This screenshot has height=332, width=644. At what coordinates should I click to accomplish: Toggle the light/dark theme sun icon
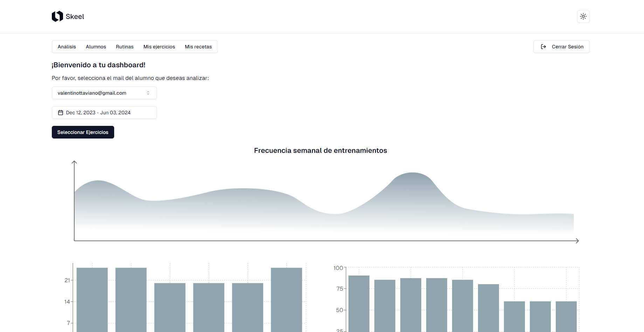coord(583,16)
